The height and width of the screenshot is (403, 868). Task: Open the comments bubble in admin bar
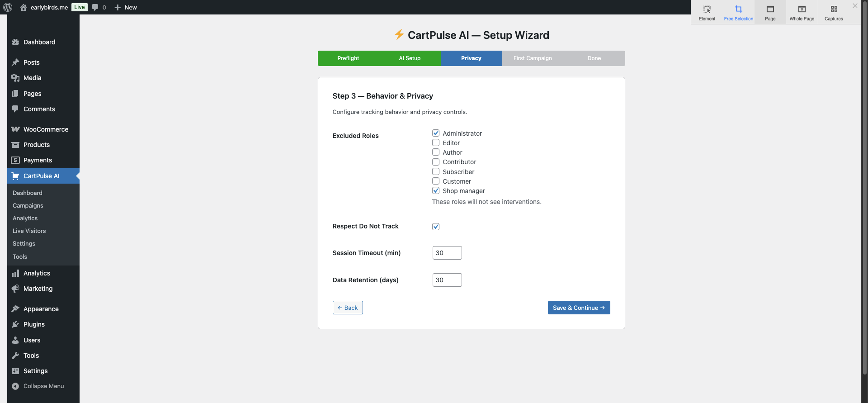click(95, 7)
